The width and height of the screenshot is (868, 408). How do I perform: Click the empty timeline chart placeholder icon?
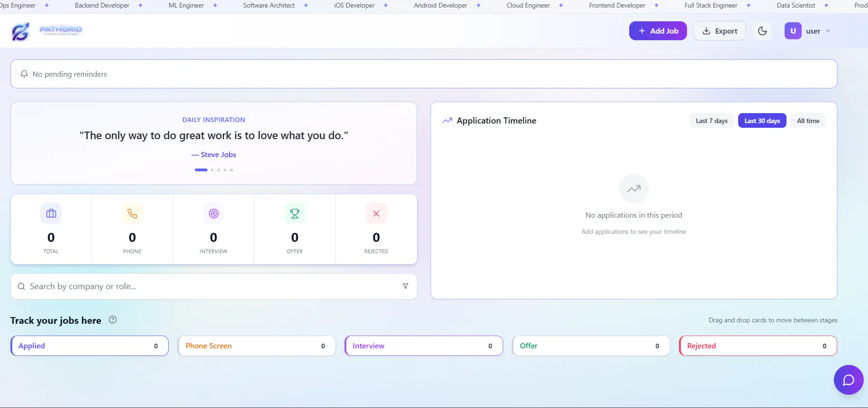pos(633,189)
